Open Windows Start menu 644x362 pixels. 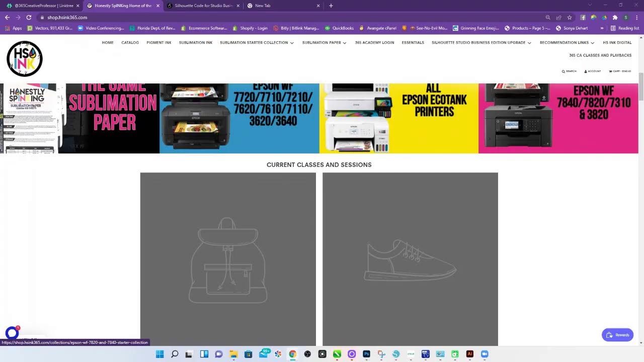click(160, 354)
